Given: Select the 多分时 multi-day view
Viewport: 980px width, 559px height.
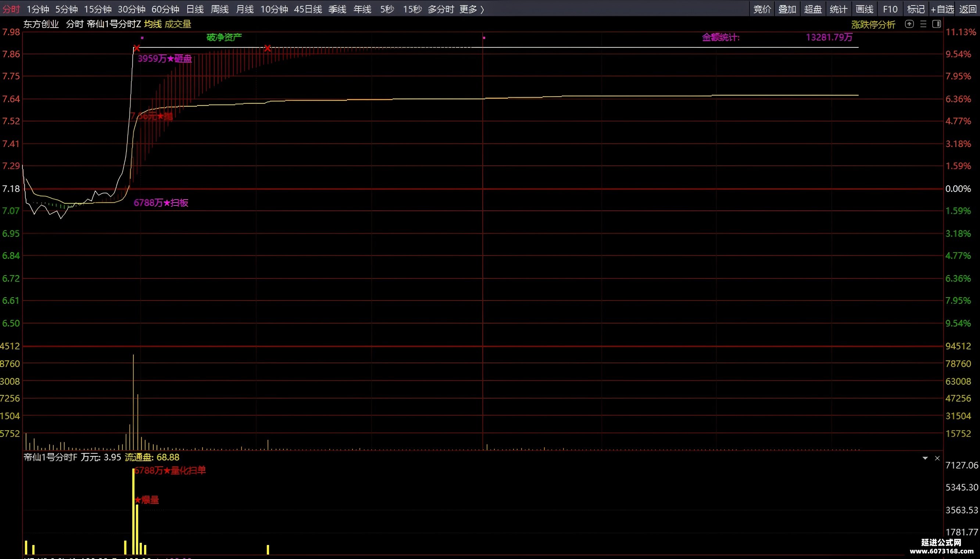Looking at the screenshot, I should [x=441, y=9].
